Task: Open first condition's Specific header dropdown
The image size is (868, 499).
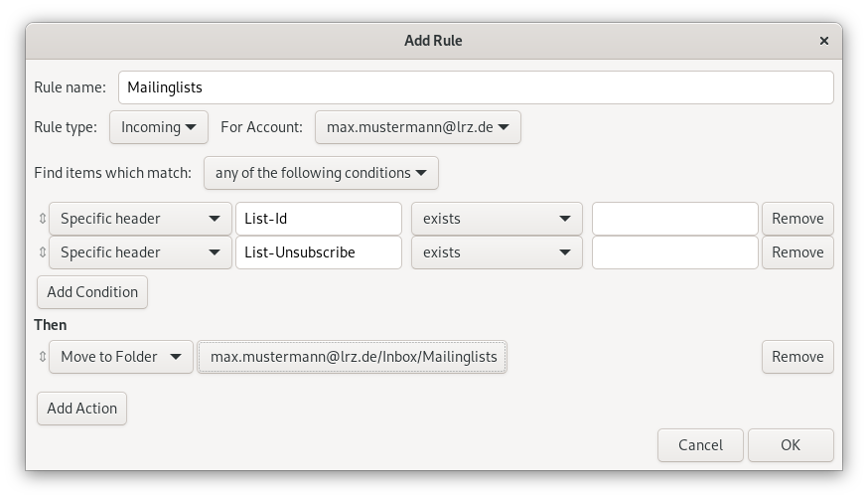Action: click(x=140, y=219)
